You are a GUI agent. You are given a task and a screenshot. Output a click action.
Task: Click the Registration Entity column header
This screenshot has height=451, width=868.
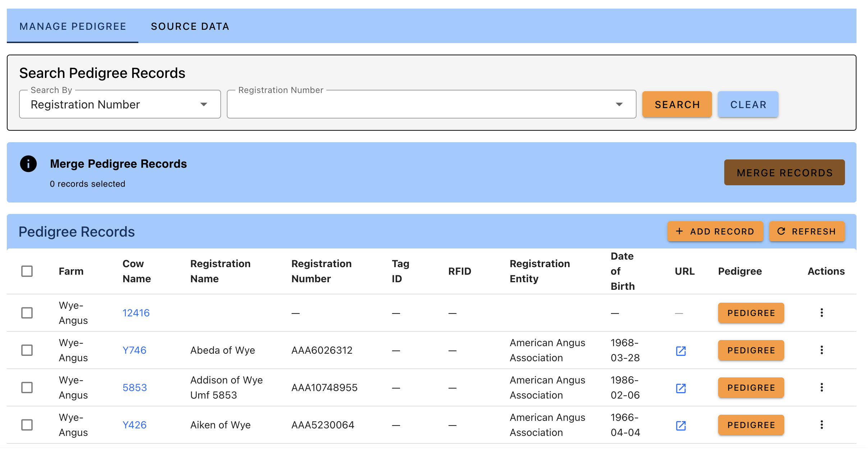click(x=540, y=271)
